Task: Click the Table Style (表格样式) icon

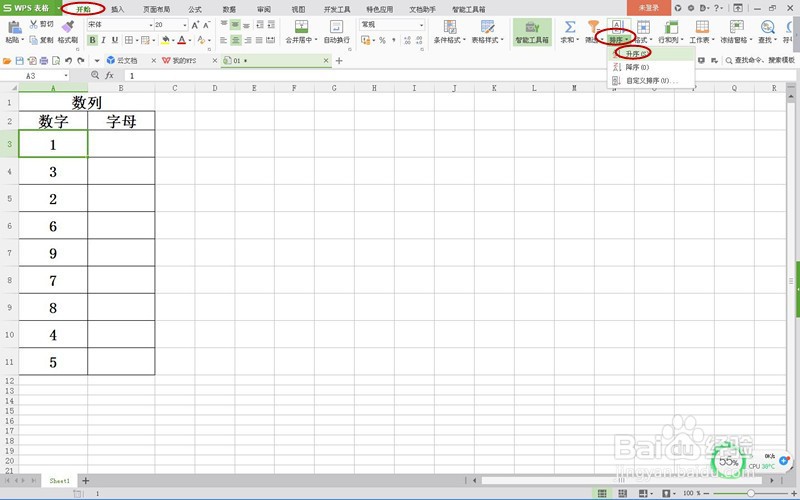Action: coord(487,27)
